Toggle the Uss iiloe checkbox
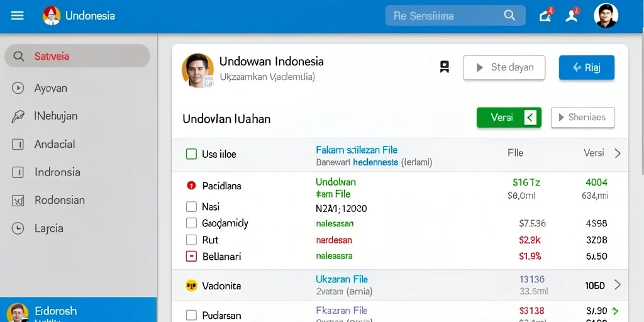The height and width of the screenshot is (322, 644). click(x=191, y=154)
